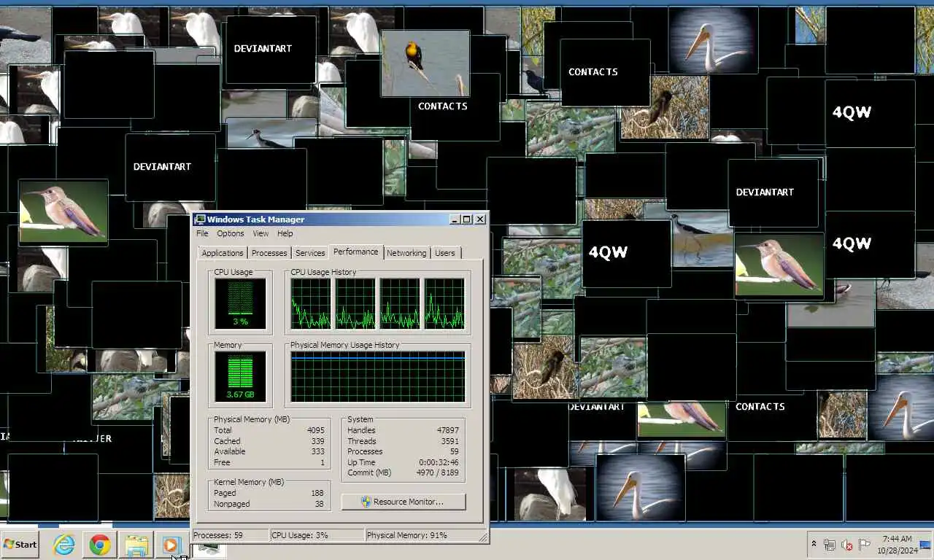Open the Action Center flag icon
This screenshot has width=934, height=560.
(865, 545)
